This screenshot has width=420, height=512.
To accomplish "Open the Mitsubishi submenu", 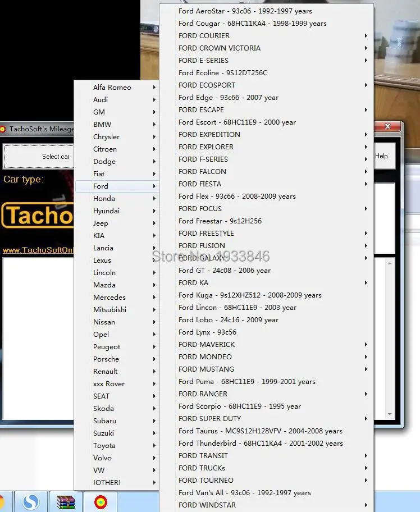I will click(x=117, y=310).
